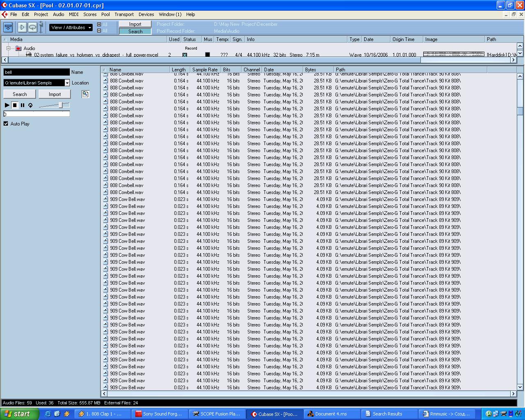Click the select search folder icon
Viewport: 525px width, 420px height.
(x=85, y=94)
